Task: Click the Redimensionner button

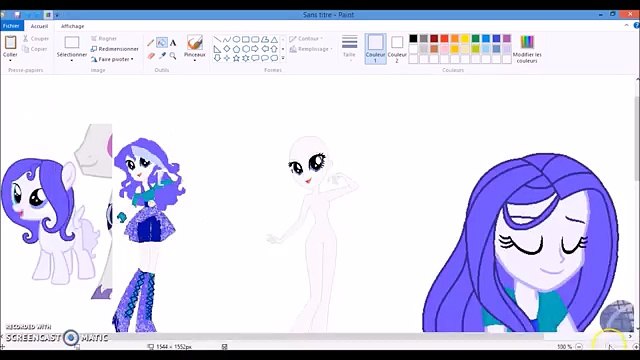Action: [115, 49]
